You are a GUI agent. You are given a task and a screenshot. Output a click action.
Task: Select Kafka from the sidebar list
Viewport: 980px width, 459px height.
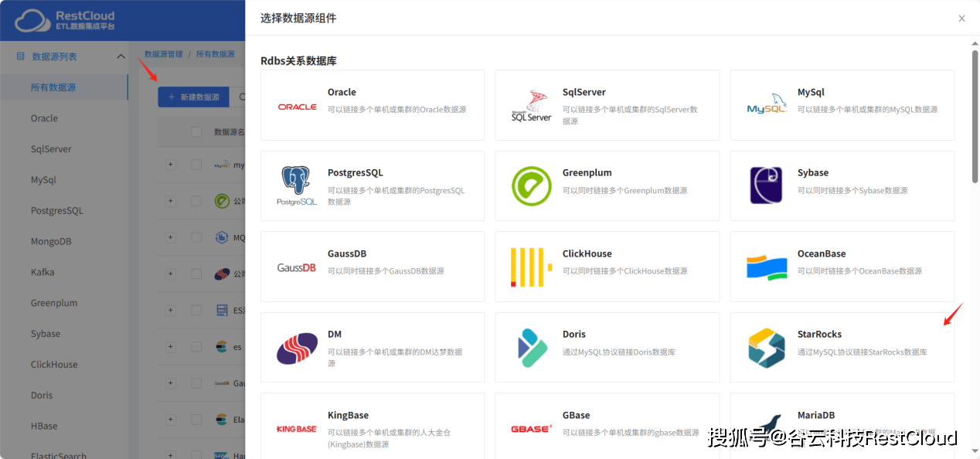point(43,272)
